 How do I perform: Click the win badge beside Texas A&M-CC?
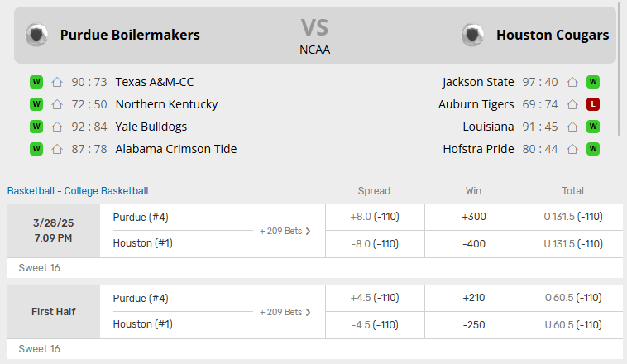point(36,82)
